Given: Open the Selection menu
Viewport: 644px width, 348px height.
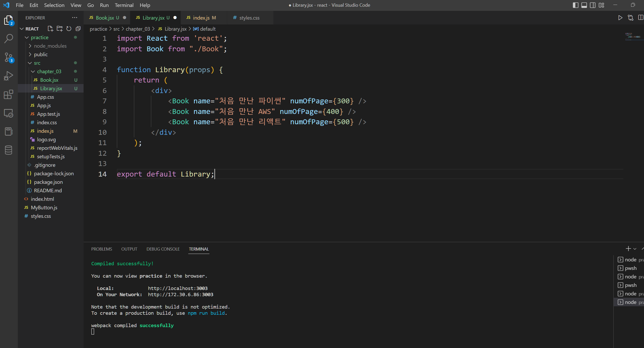Looking at the screenshot, I should (x=54, y=5).
